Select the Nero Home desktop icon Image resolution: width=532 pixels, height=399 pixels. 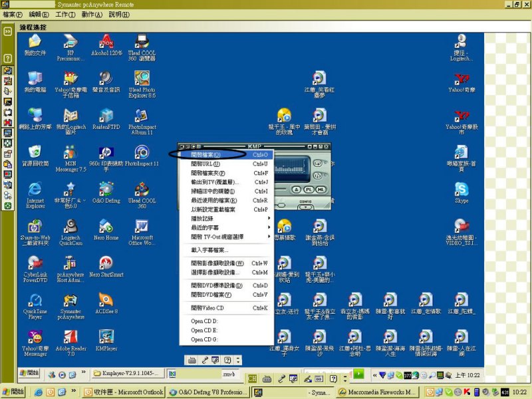(x=106, y=229)
